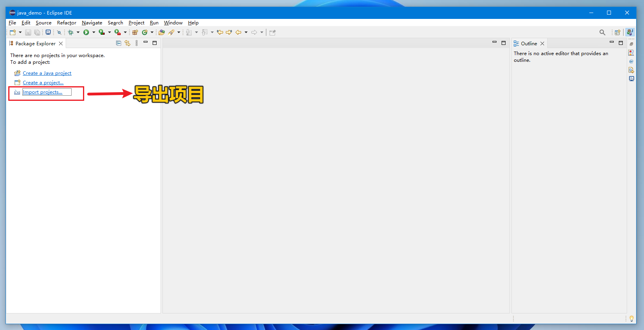644x330 pixels.
Task: Expand the Back history dropdown
Action: click(x=246, y=32)
